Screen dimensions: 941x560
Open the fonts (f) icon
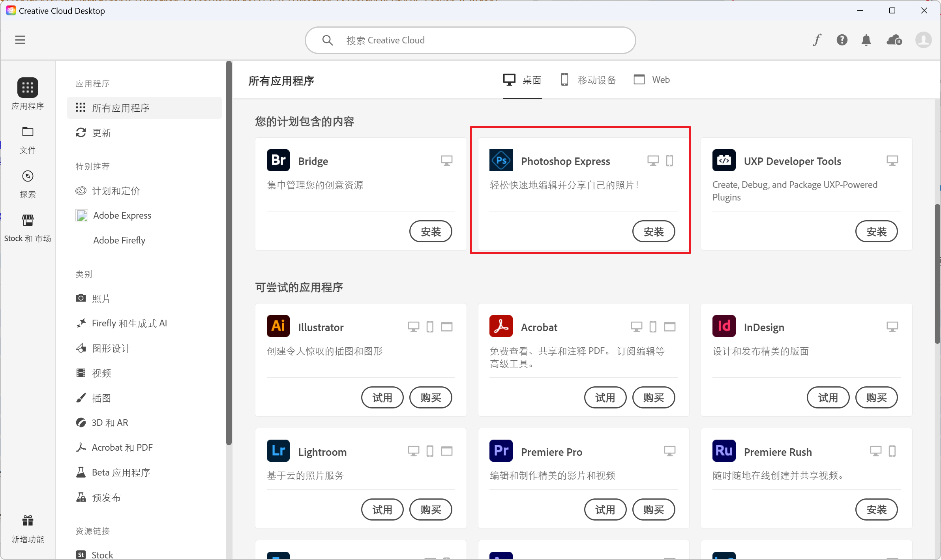tap(817, 40)
